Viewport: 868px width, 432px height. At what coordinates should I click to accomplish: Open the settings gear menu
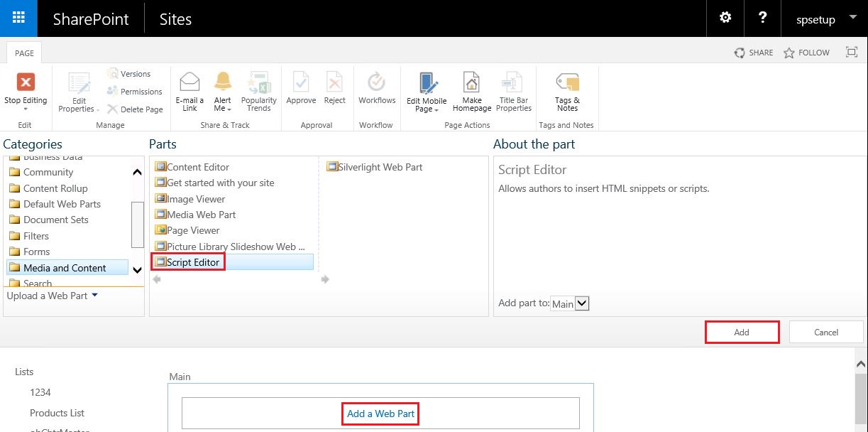coord(725,18)
